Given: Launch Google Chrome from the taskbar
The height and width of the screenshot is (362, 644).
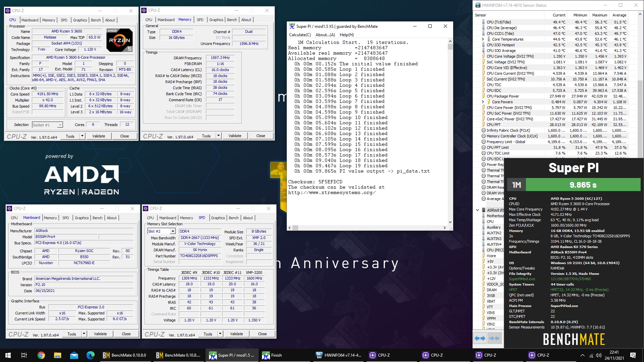Looking at the screenshot, I should [41, 355].
